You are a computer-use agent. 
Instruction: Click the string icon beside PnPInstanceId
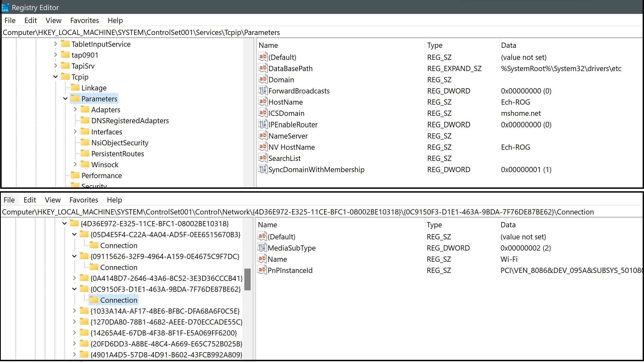(x=262, y=270)
